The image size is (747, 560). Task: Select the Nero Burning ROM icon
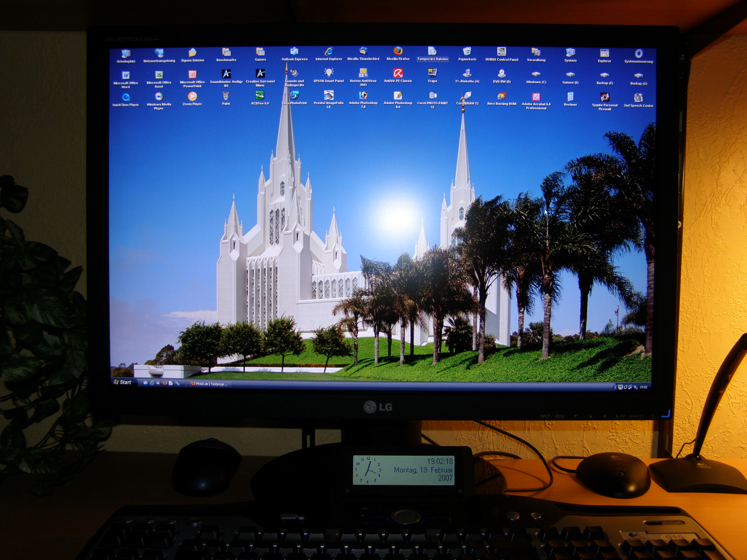coord(502,97)
